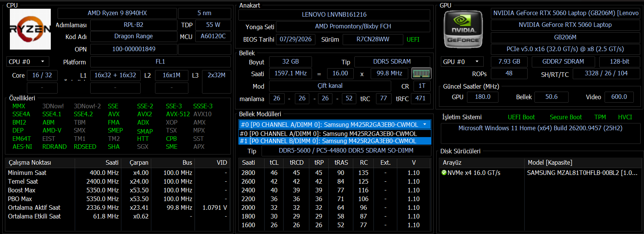The image size is (644, 234).
Task: Click the RPL-B2 stepping value
Action: (x=133, y=25)
